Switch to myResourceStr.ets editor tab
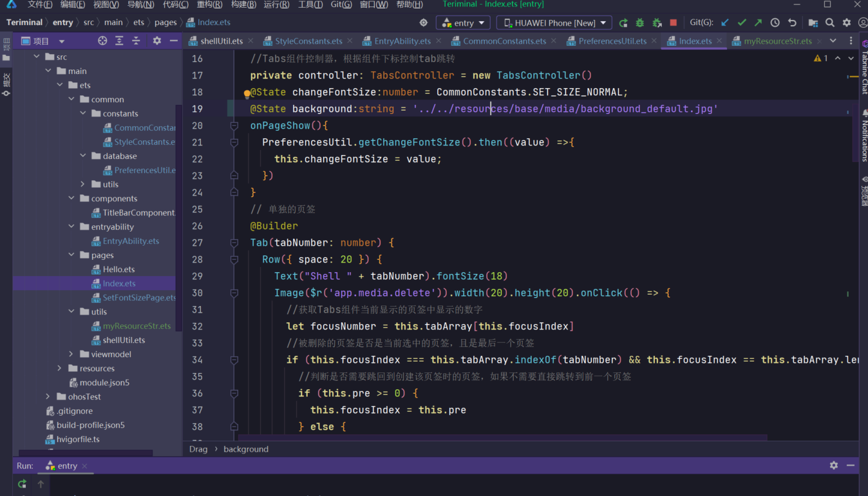 point(778,41)
